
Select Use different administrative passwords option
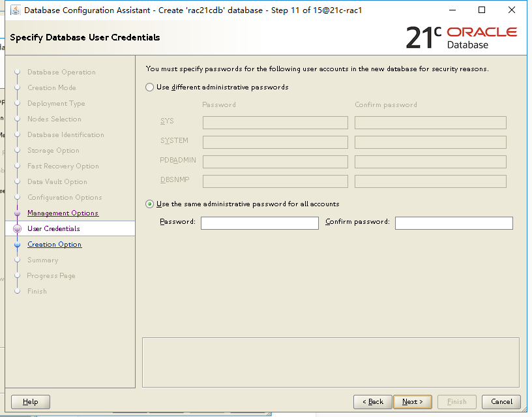point(150,87)
